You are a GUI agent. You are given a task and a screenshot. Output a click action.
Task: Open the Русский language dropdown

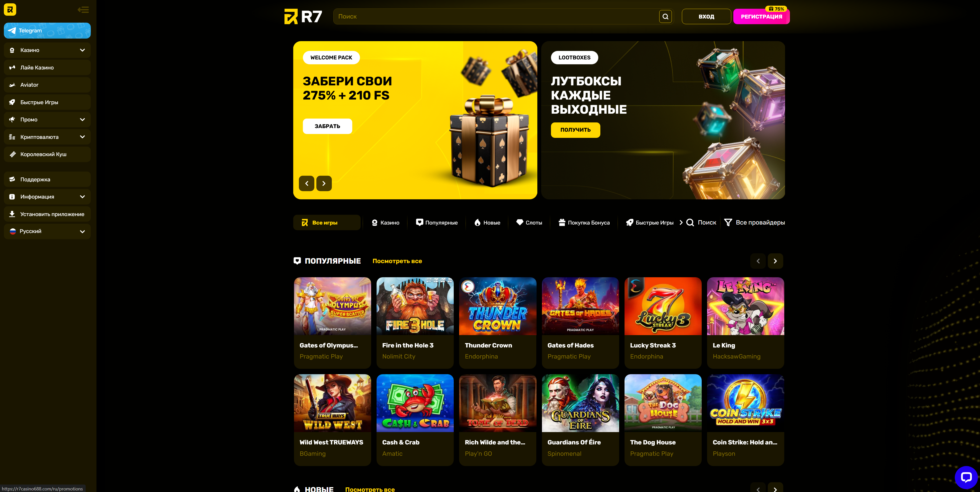coord(47,231)
